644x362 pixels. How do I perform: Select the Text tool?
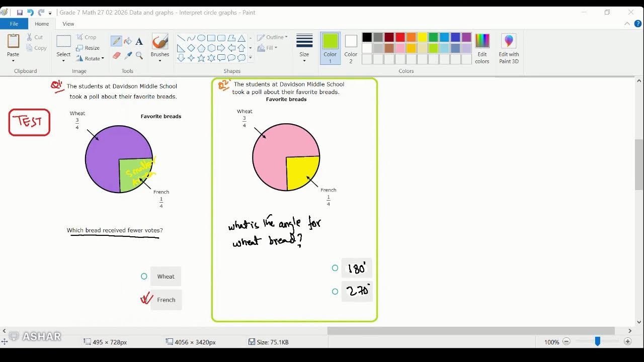click(139, 41)
